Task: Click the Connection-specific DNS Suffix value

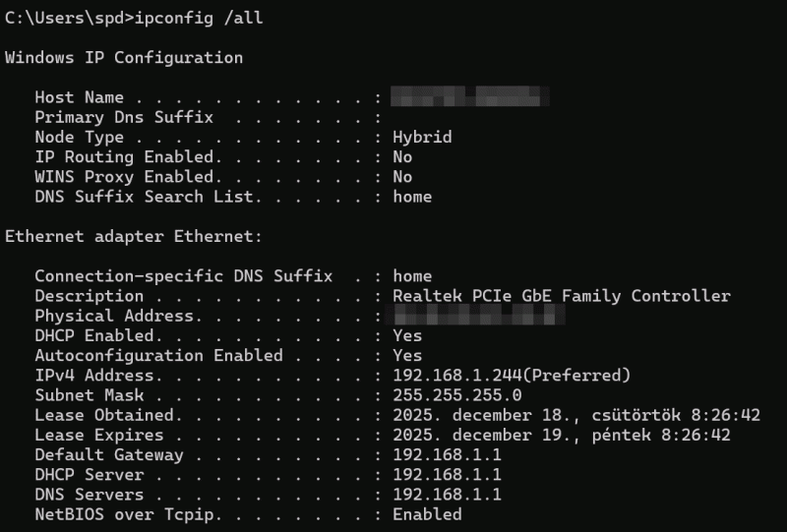Action: (412, 276)
